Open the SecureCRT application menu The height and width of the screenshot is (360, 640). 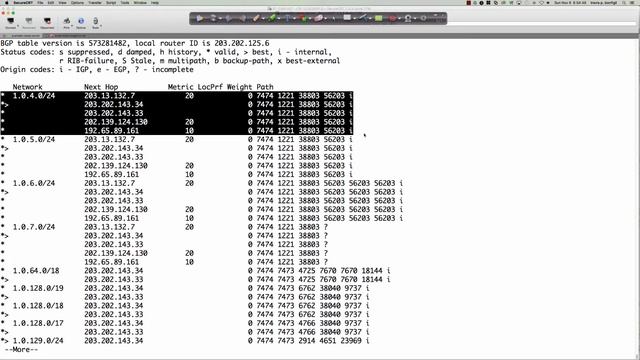pos(23,3)
